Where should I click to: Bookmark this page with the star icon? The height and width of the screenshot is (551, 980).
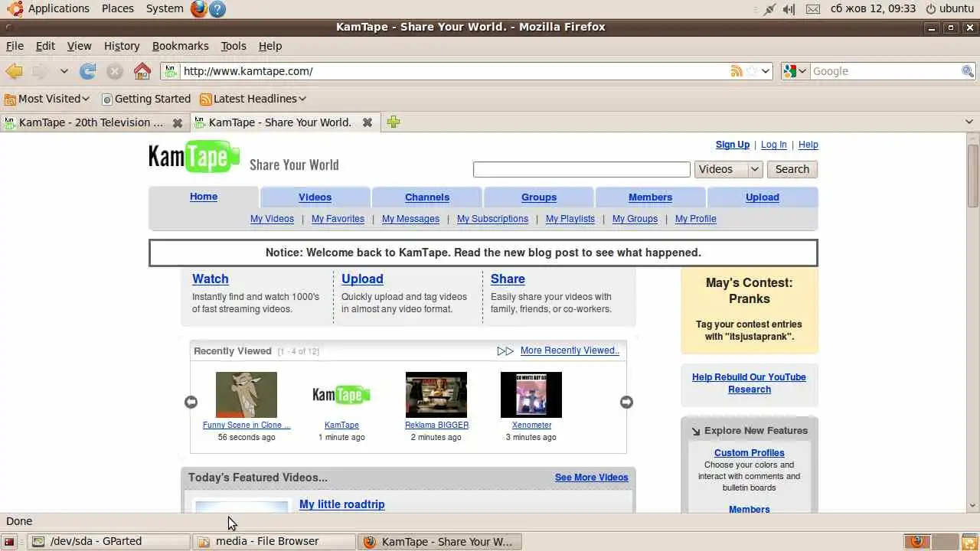pyautogui.click(x=752, y=71)
